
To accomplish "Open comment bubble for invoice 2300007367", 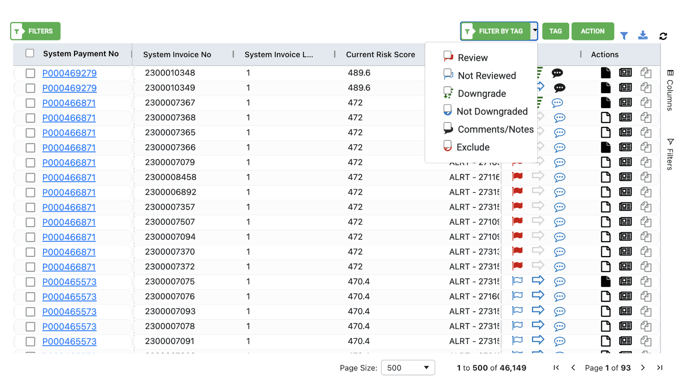I will [x=557, y=103].
